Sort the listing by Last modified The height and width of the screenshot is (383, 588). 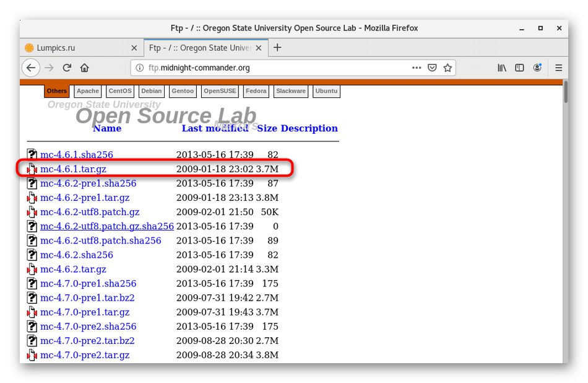tap(215, 128)
